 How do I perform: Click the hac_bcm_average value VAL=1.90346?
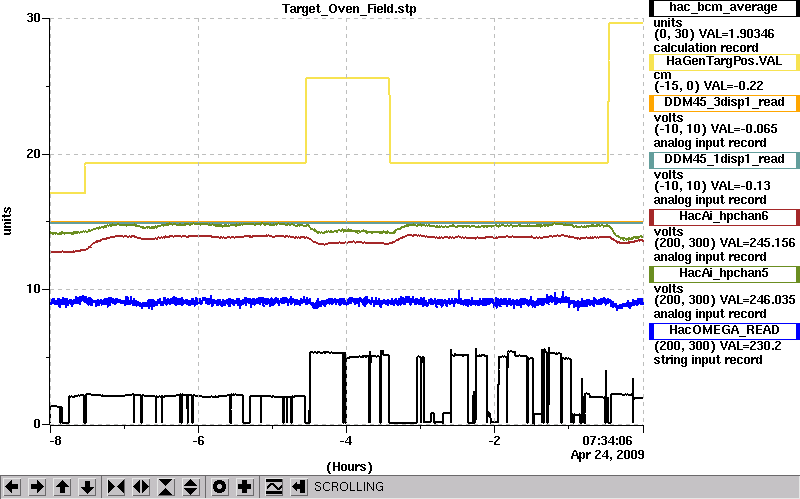(735, 34)
